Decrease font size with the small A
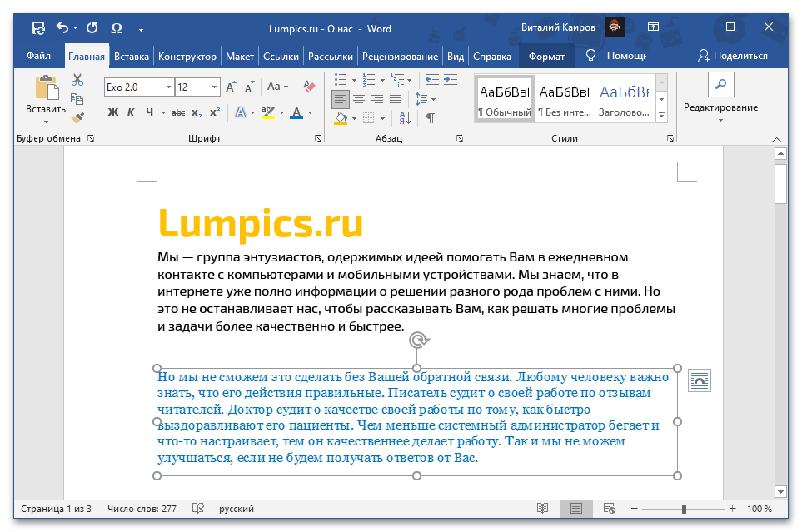Viewport: 802px width, 532px height. [249, 87]
